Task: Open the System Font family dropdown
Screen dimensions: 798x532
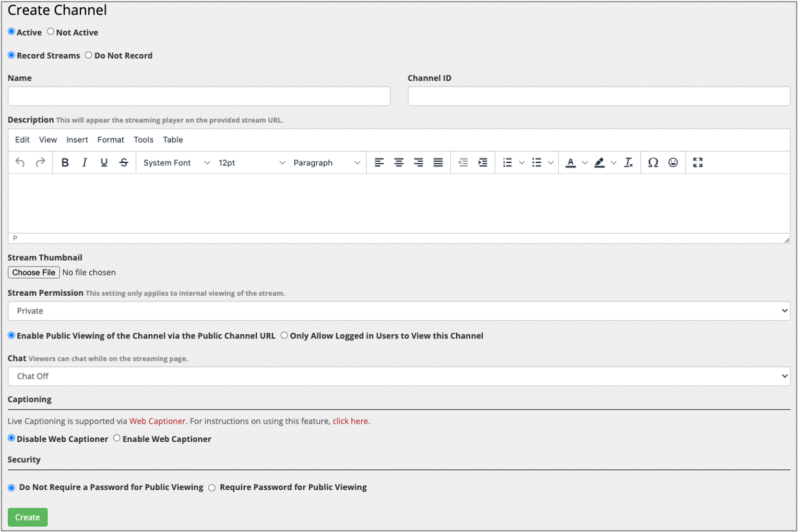Action: (176, 163)
